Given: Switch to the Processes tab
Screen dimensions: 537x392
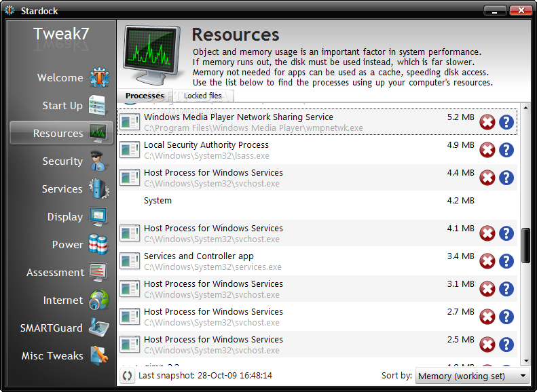Looking at the screenshot, I should (x=145, y=96).
